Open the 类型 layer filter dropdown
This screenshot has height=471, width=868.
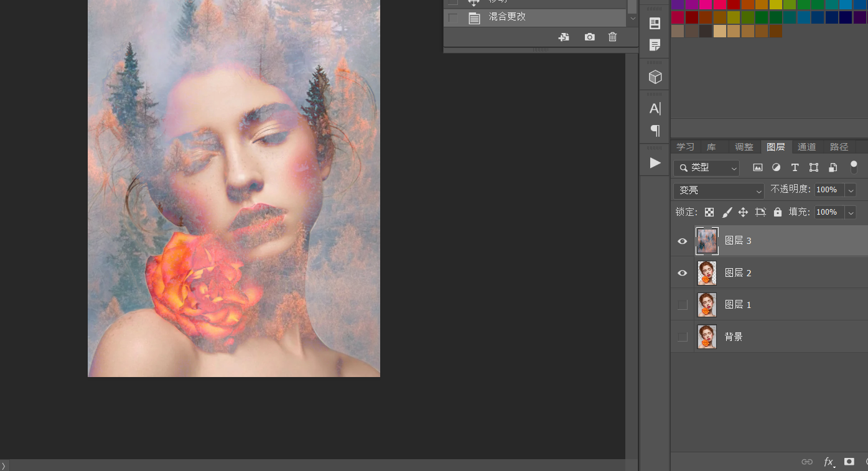pos(706,168)
